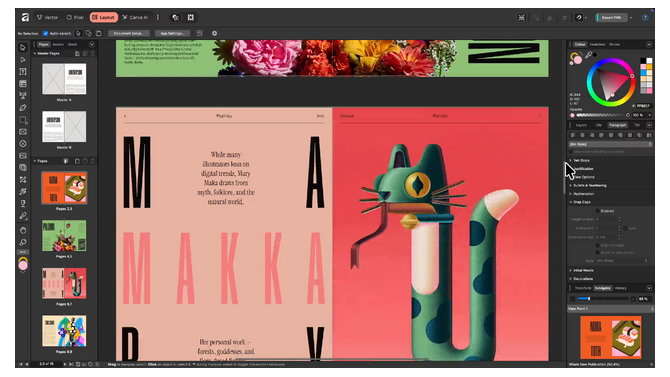The height and width of the screenshot is (377, 670).
Task: Click the round layers icon beside Canva AI
Action: click(175, 18)
